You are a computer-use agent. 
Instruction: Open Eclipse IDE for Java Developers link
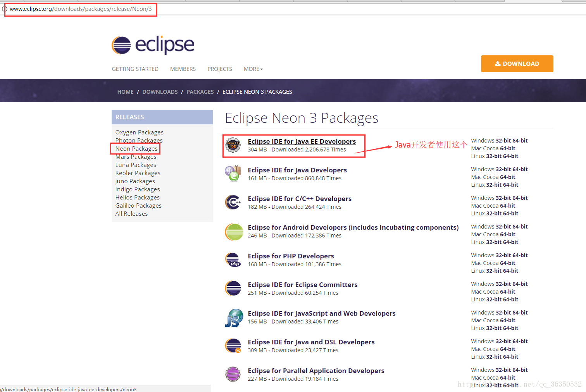coord(297,170)
